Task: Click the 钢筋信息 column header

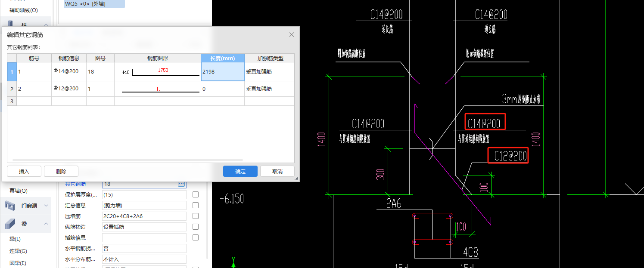Action: [x=69, y=58]
